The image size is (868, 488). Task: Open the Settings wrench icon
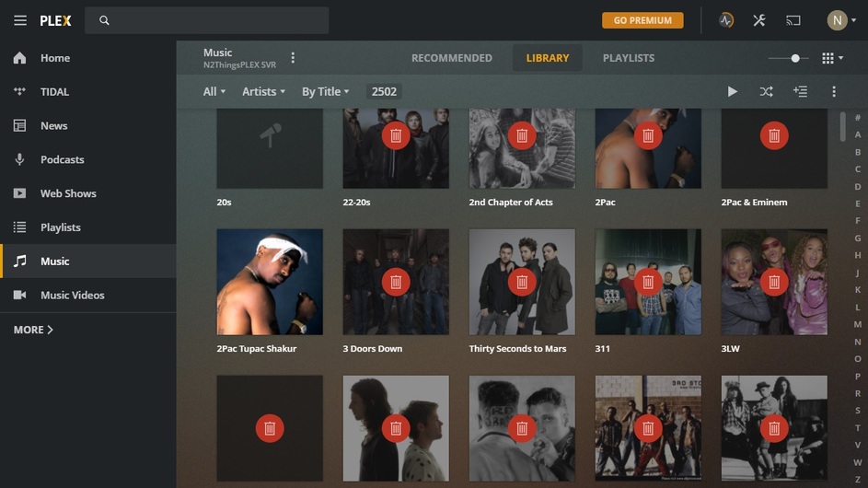pyautogui.click(x=759, y=20)
